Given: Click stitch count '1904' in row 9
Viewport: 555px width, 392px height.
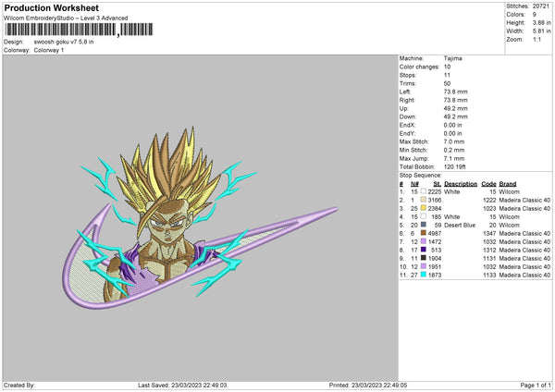Looking at the screenshot, I should (435, 258).
